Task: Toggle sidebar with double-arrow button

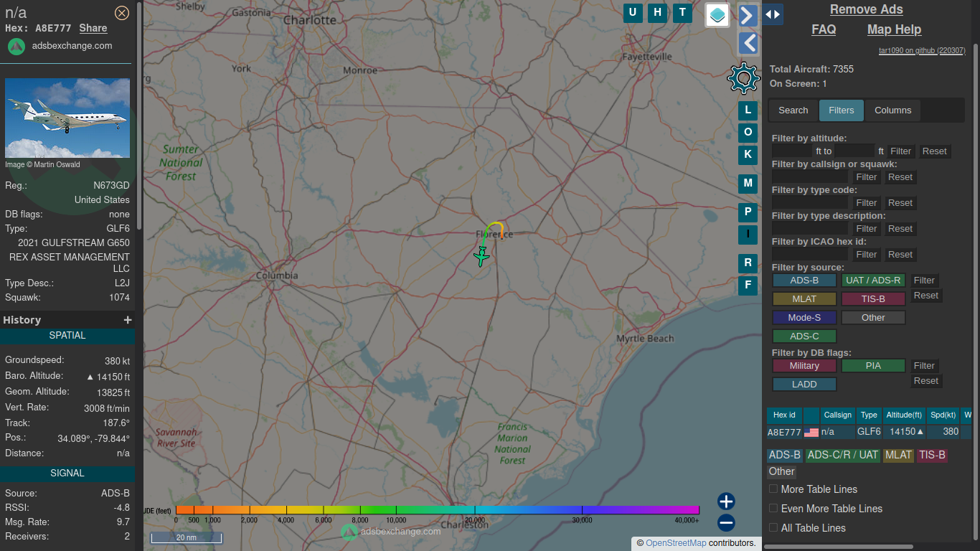Action: pos(773,14)
